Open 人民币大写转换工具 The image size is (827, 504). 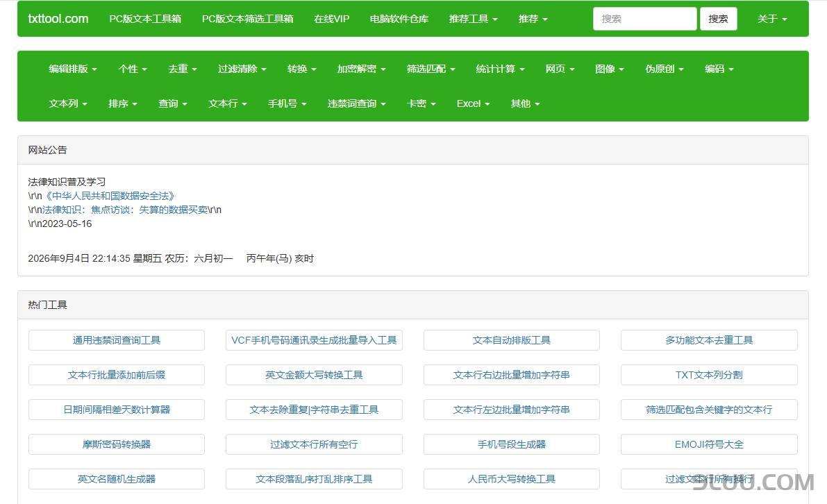tap(512, 479)
